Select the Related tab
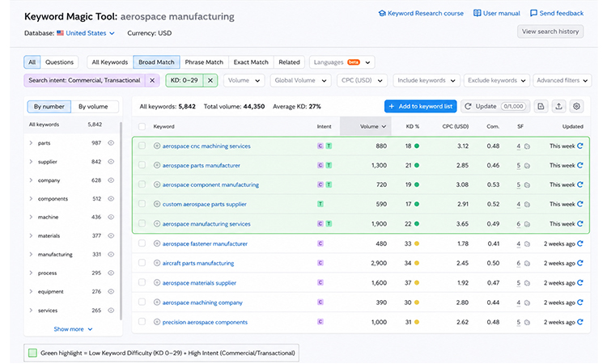 289,62
